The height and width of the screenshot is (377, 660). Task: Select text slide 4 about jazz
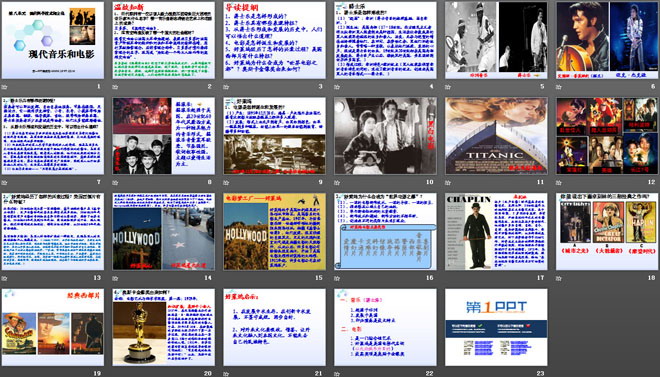[386, 40]
